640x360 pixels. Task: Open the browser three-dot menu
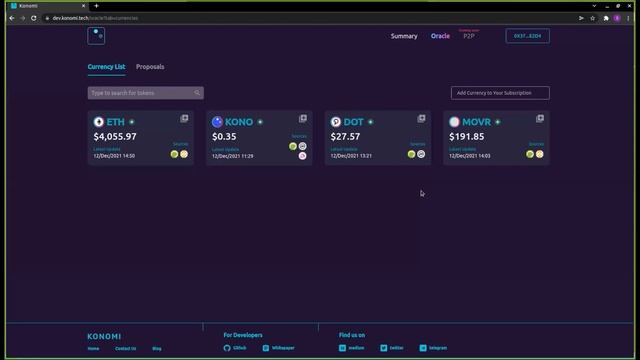[628, 18]
